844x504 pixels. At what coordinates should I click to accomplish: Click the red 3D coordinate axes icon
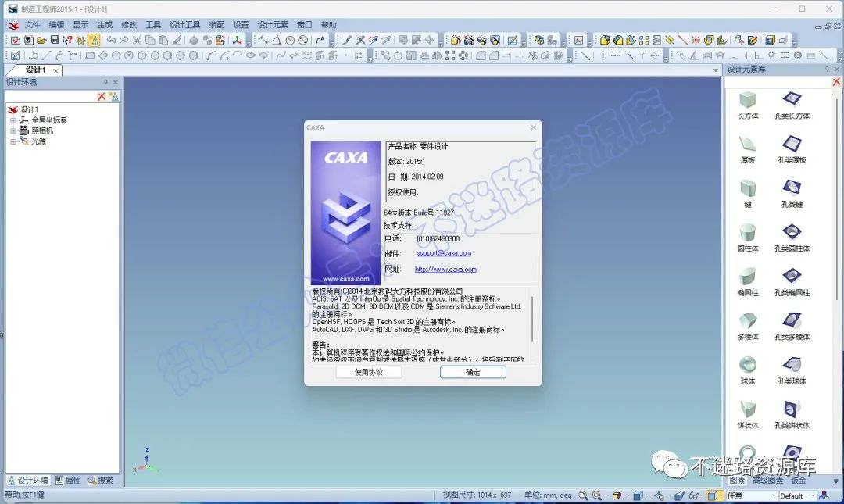click(237, 40)
